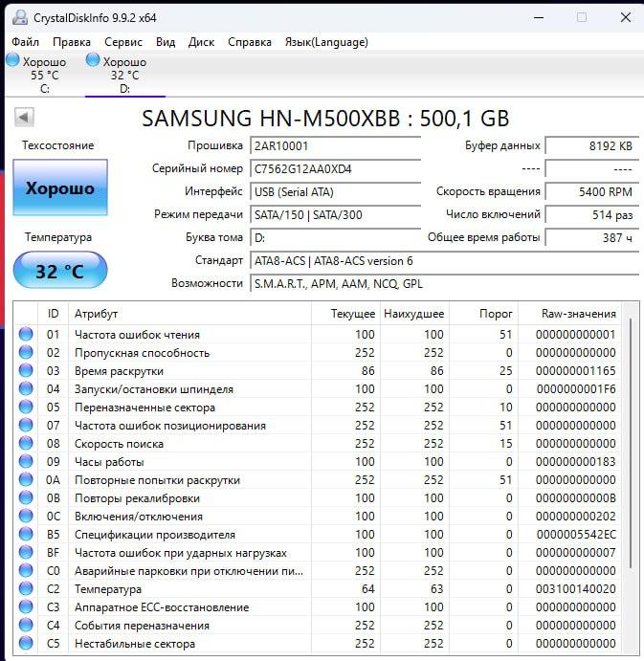Click status icon for attribute 03
The image size is (644, 661).
pos(26,370)
